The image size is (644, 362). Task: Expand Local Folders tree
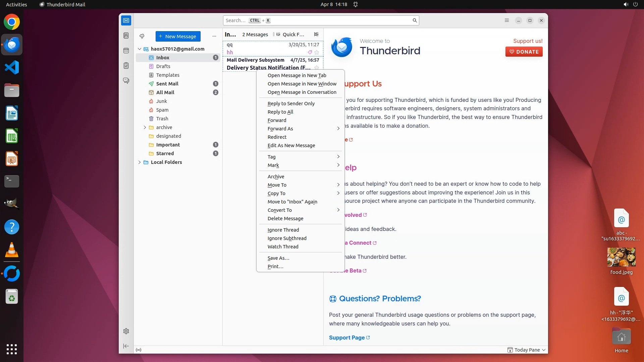click(140, 162)
